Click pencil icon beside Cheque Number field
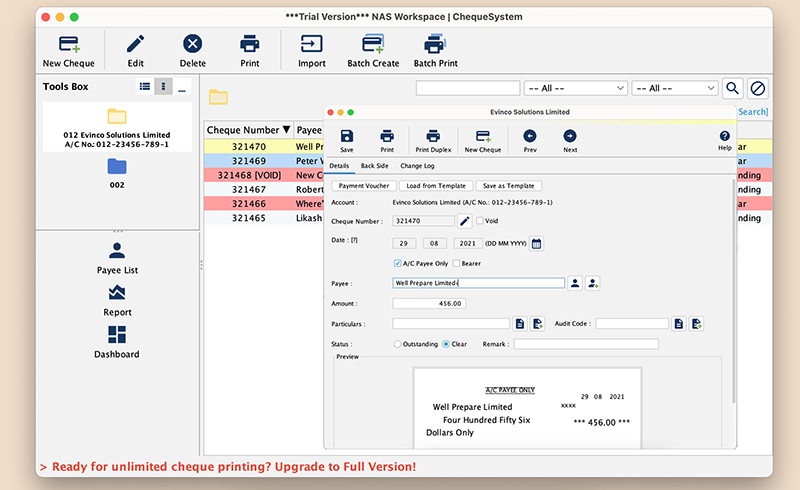800x490 pixels. coord(464,221)
